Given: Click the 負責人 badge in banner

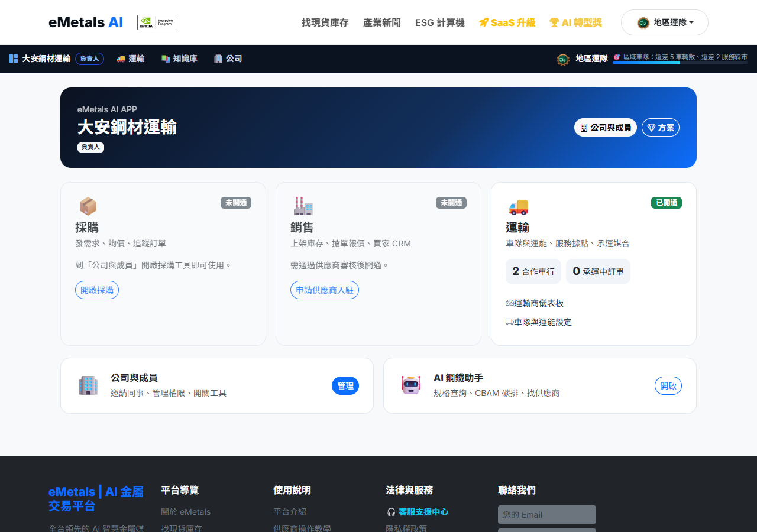Looking at the screenshot, I should point(90,147).
